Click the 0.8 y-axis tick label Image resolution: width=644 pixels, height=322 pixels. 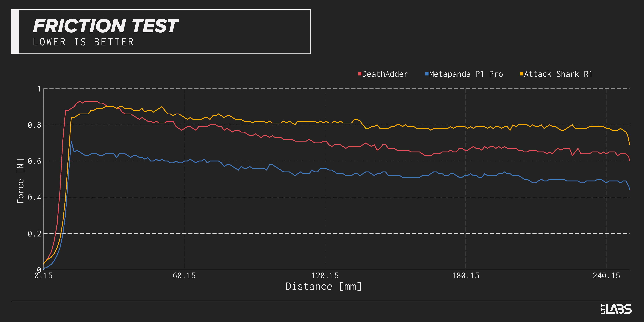(34, 125)
